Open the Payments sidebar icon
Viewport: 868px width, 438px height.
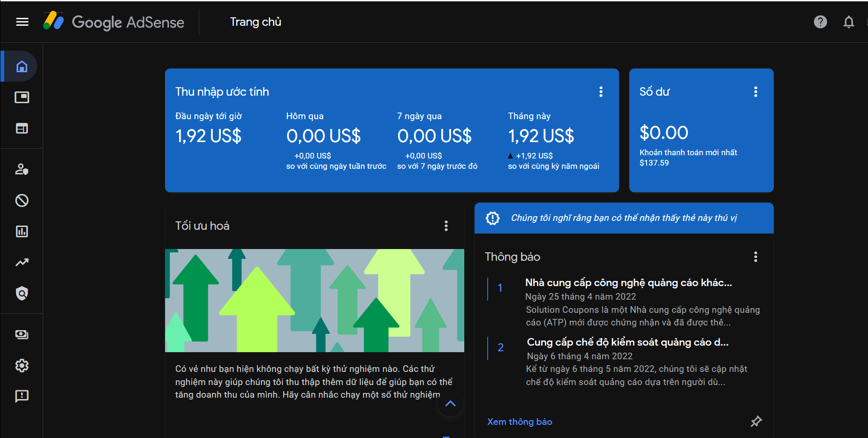[x=22, y=334]
